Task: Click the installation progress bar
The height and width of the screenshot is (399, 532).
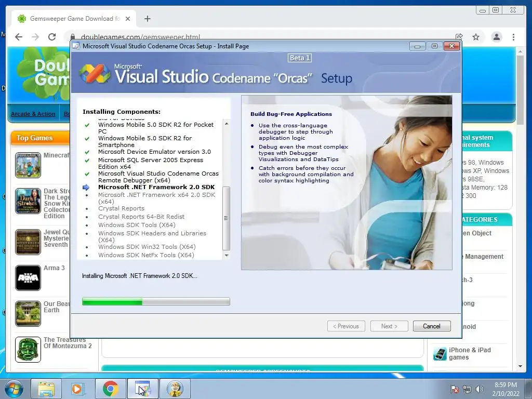Action: [156, 301]
